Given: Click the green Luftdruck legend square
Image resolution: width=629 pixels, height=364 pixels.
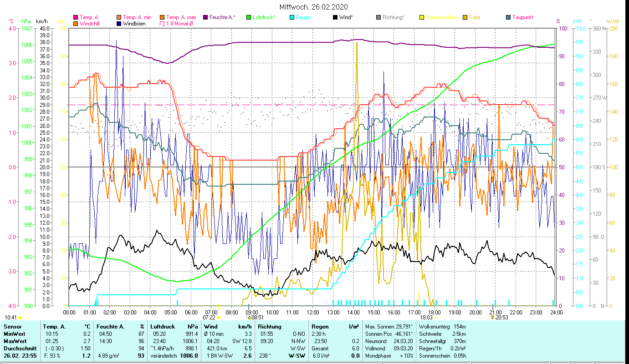Looking at the screenshot, I should [x=249, y=18].
